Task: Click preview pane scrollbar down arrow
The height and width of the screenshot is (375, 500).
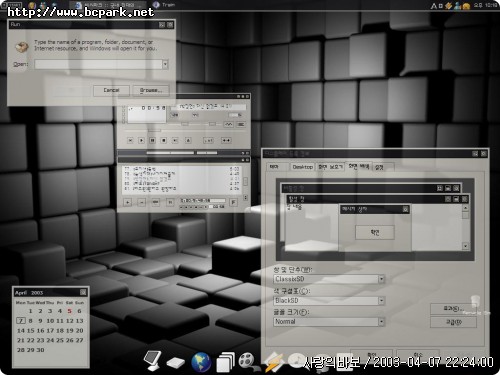Action: click(x=465, y=246)
